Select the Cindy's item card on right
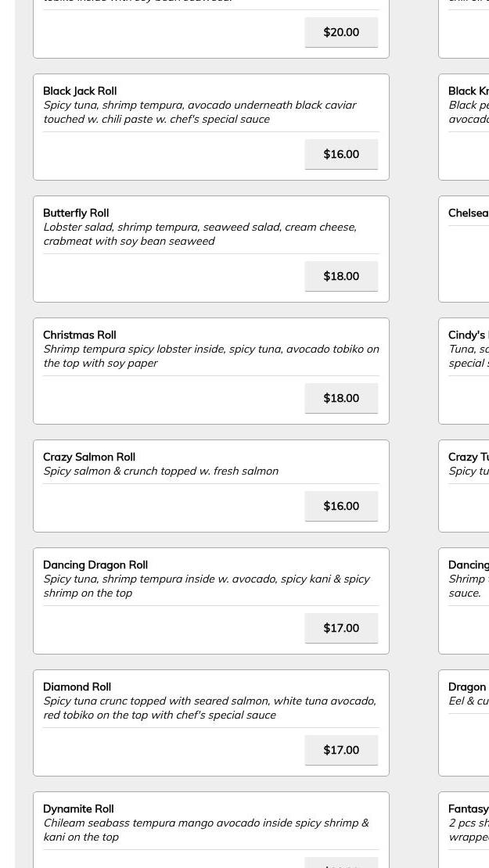 coord(463,371)
